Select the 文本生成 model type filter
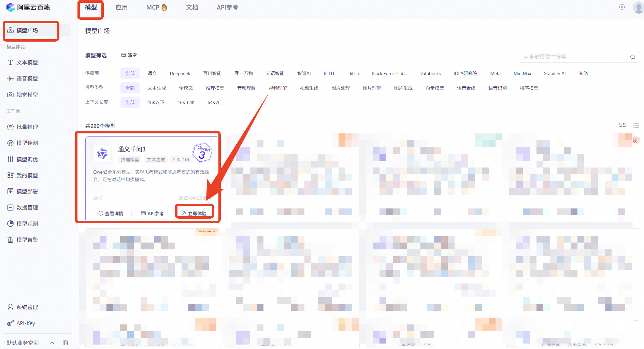Viewport: 644px width, 349px height. click(x=157, y=88)
